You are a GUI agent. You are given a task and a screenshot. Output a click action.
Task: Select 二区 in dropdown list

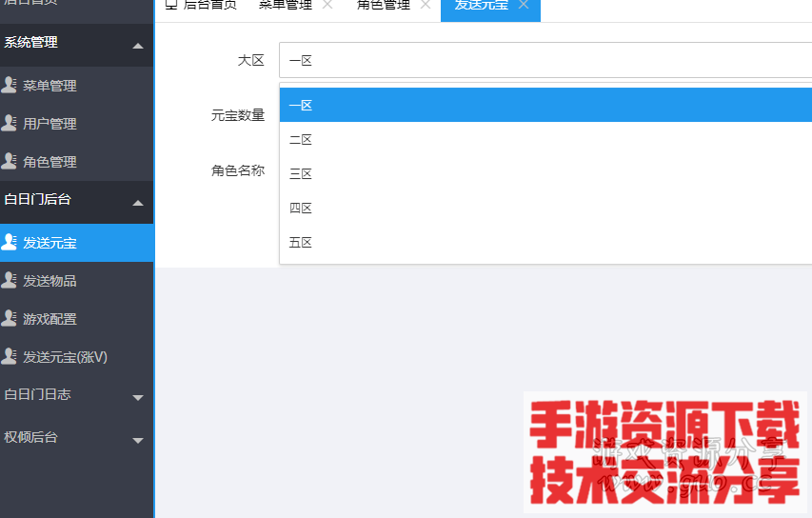(x=545, y=139)
